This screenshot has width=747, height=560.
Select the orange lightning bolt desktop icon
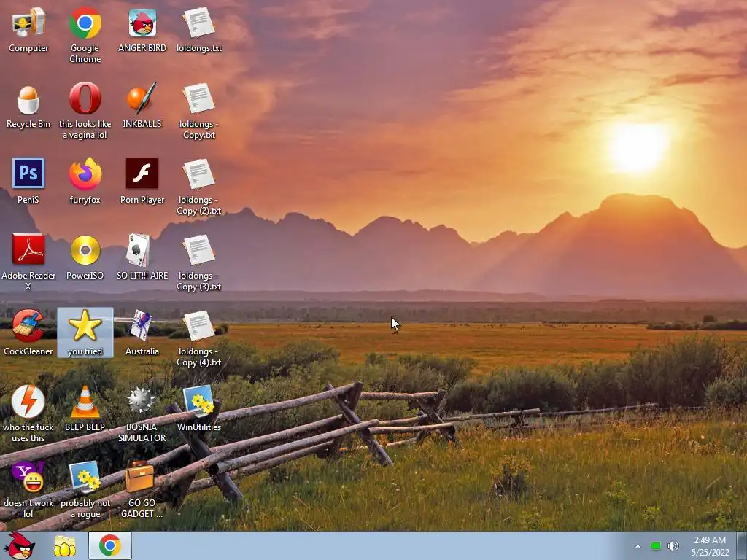click(x=28, y=414)
